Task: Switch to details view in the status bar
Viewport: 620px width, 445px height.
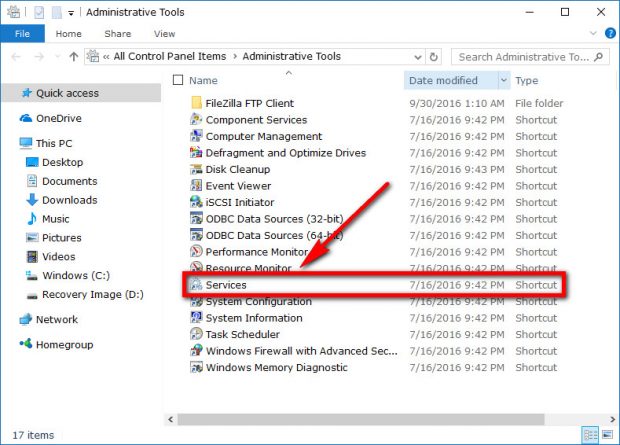Action: tap(590, 435)
